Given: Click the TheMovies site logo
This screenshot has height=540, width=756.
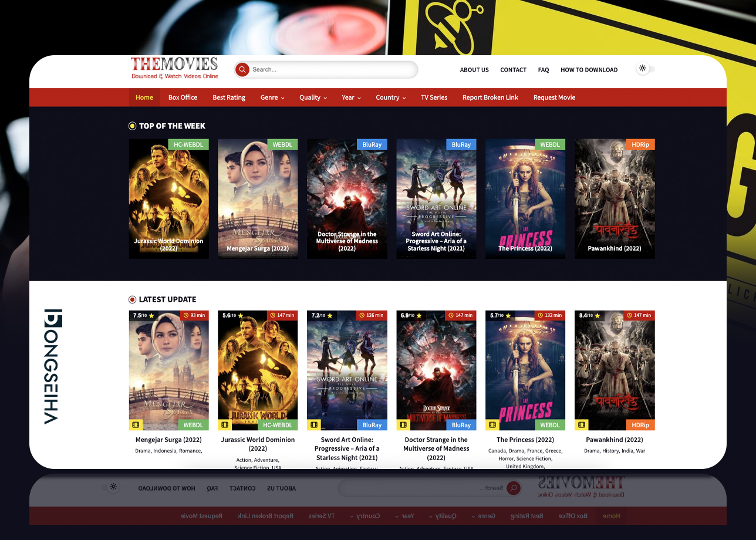Looking at the screenshot, I should click(174, 68).
